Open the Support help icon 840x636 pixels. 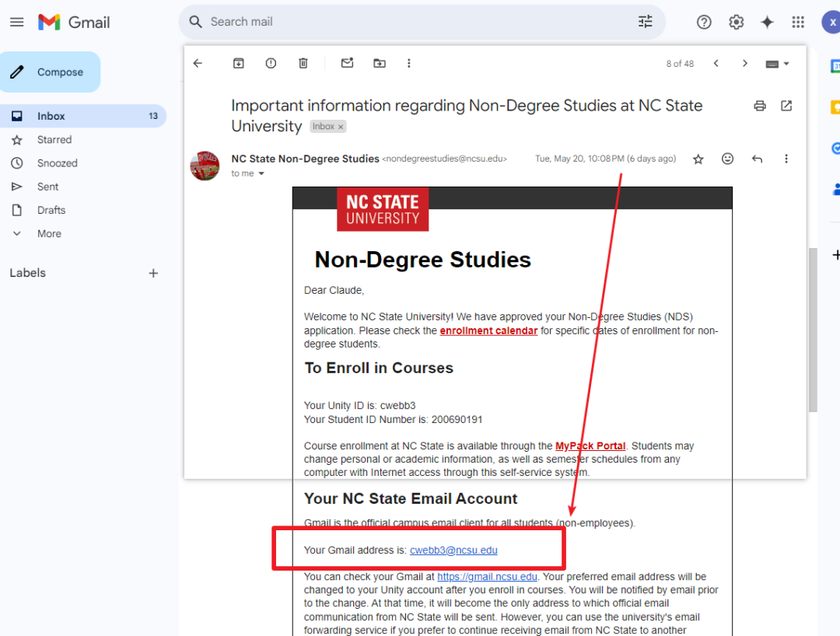coord(704,22)
